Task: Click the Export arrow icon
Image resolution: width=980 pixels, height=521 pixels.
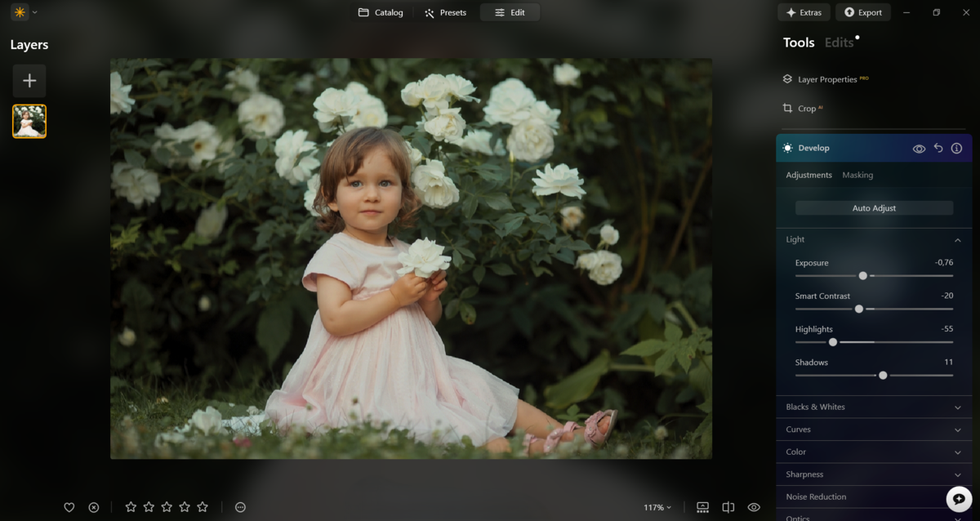Action: tap(849, 12)
